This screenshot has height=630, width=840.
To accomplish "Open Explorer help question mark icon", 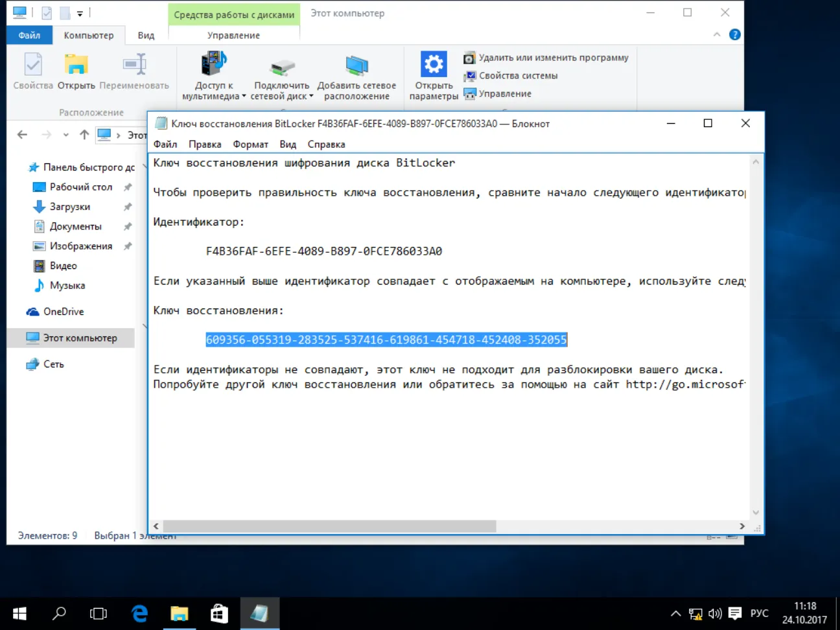I will coord(734,34).
